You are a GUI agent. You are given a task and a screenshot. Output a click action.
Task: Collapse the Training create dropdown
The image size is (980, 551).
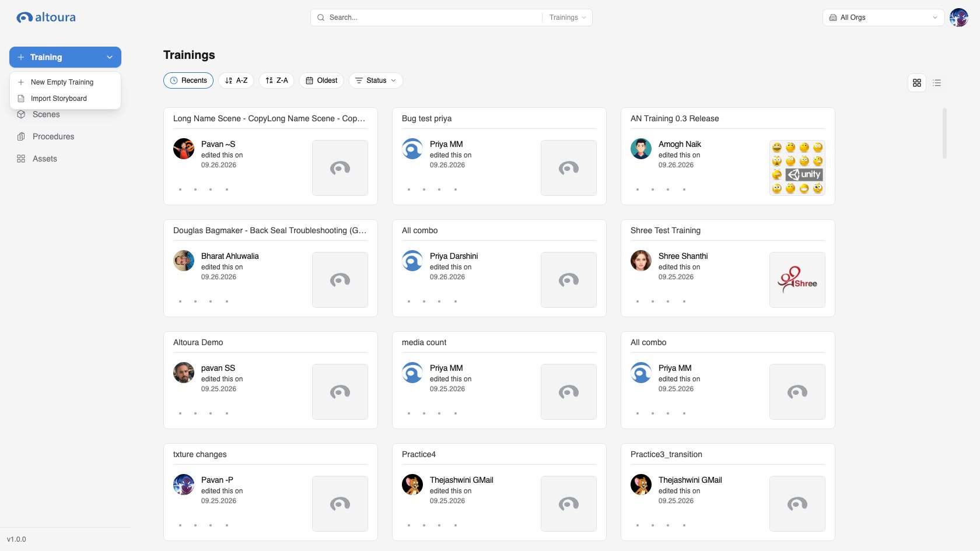109,57
